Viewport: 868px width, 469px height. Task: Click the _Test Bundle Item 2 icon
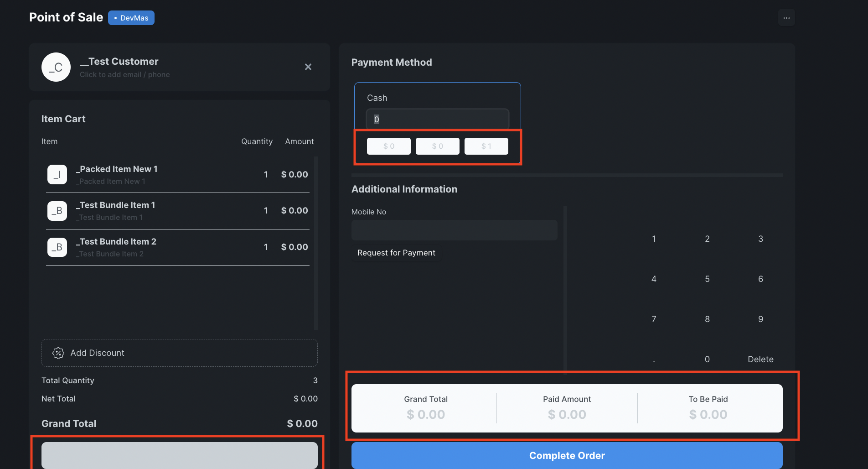tap(57, 247)
